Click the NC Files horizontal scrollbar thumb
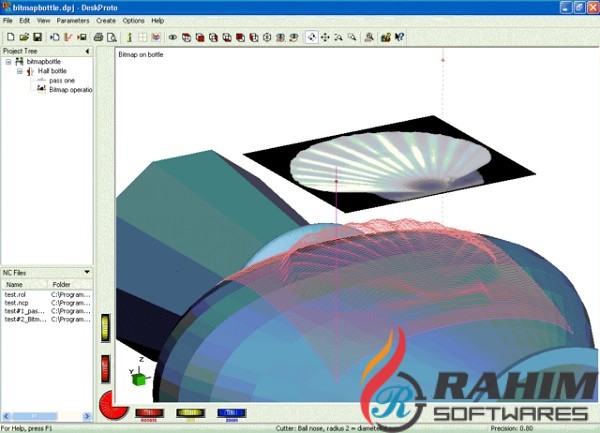Viewport: 600px width, 433px height. (34, 416)
